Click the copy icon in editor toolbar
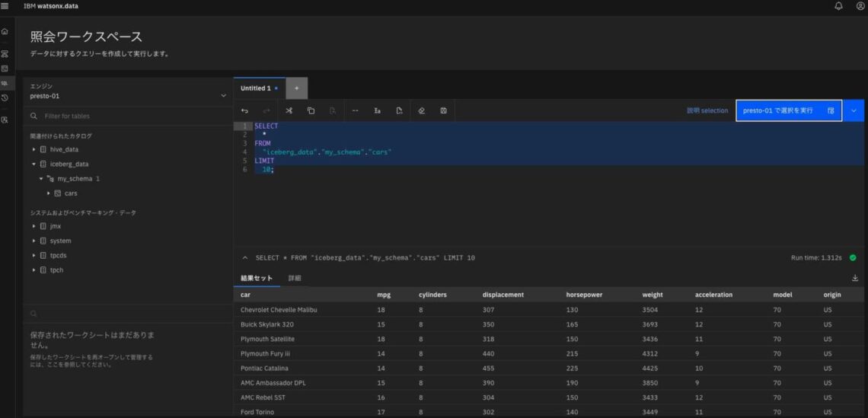Screen dimensions: 868x418 [311, 110]
